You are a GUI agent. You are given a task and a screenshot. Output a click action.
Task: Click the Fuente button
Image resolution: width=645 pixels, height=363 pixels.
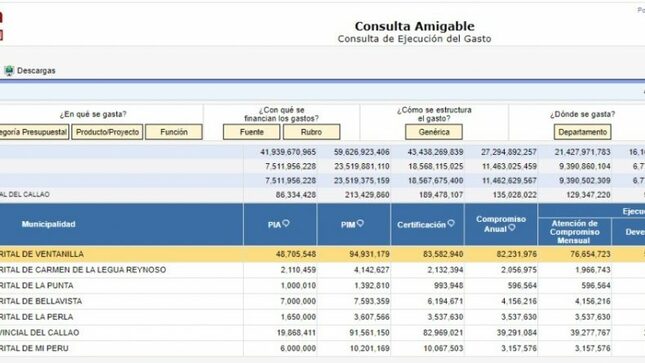click(x=251, y=132)
